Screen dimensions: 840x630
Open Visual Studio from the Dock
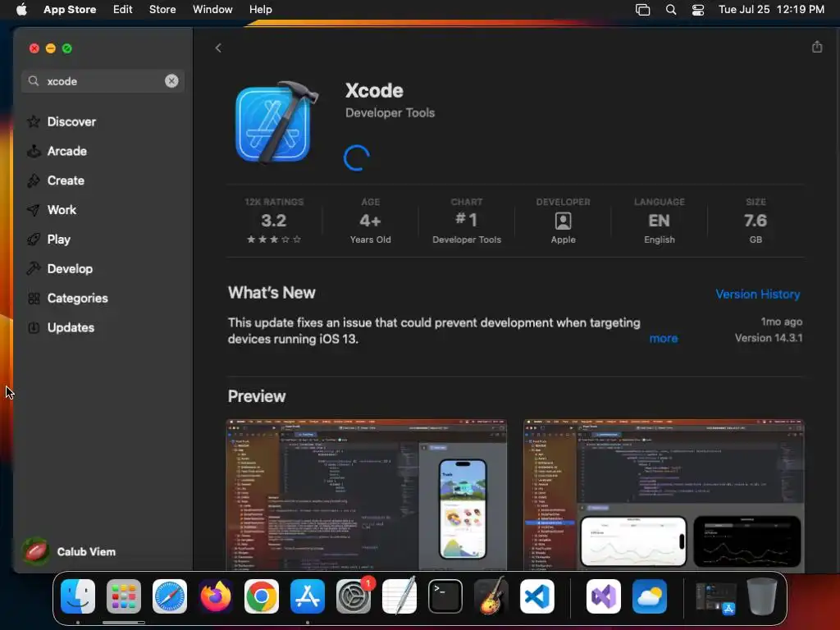tap(604, 596)
